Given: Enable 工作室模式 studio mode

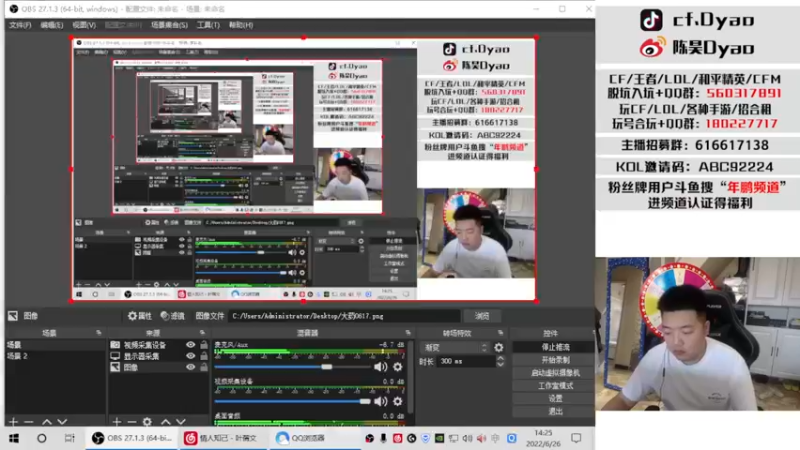Looking at the screenshot, I should (x=554, y=386).
